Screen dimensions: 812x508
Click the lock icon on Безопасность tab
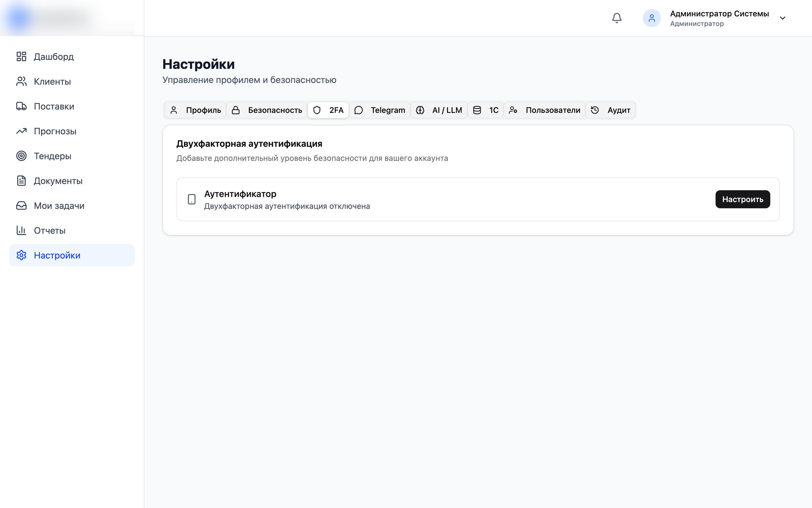coord(235,110)
